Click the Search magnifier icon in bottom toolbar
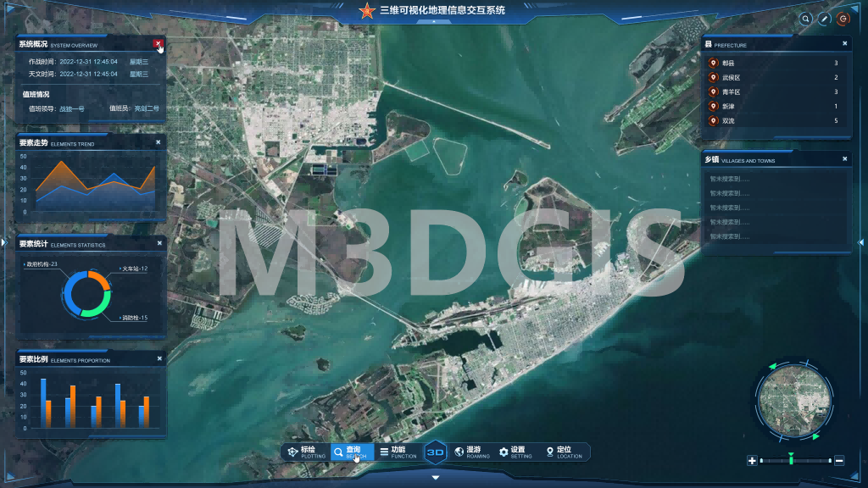868x488 pixels. point(337,453)
